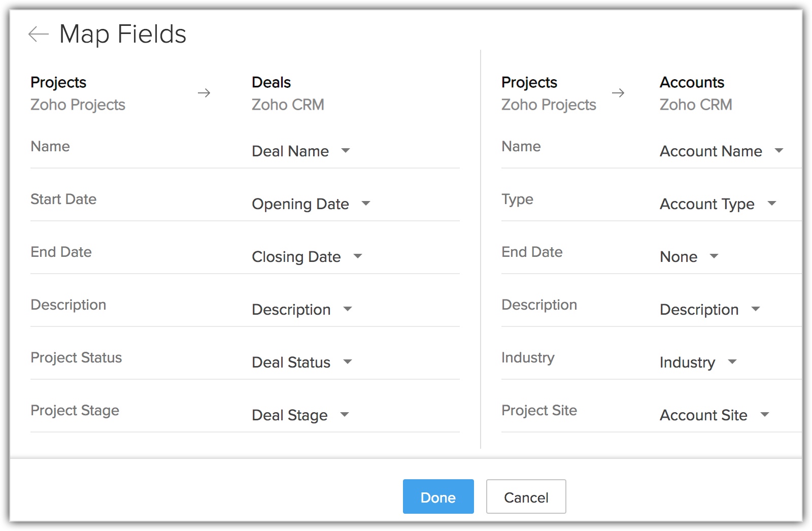
Task: Click the arrow between Projects and Accounts
Action: point(618,93)
